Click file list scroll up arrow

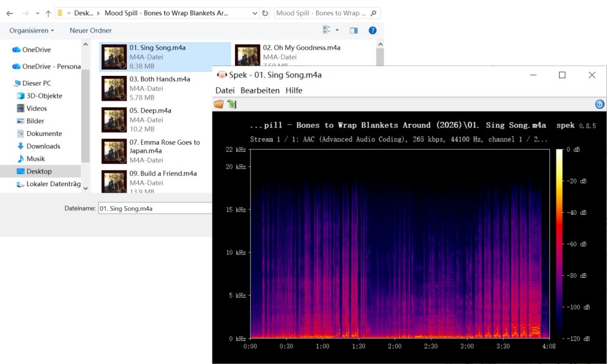(380, 44)
